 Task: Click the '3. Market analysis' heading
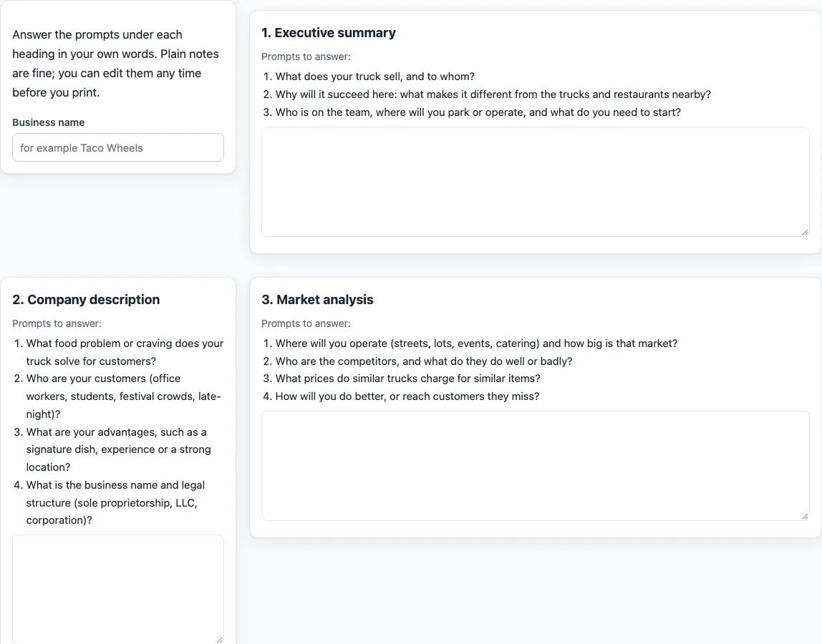click(317, 299)
